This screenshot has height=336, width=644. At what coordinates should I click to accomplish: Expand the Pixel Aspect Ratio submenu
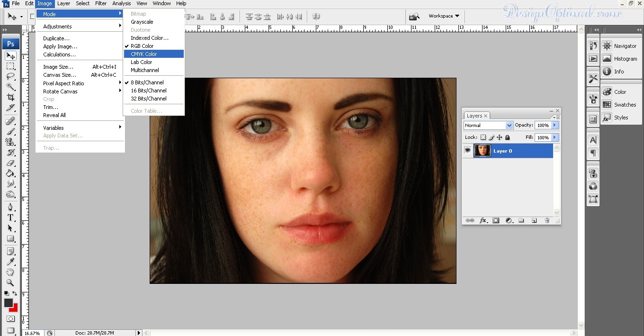pos(80,83)
